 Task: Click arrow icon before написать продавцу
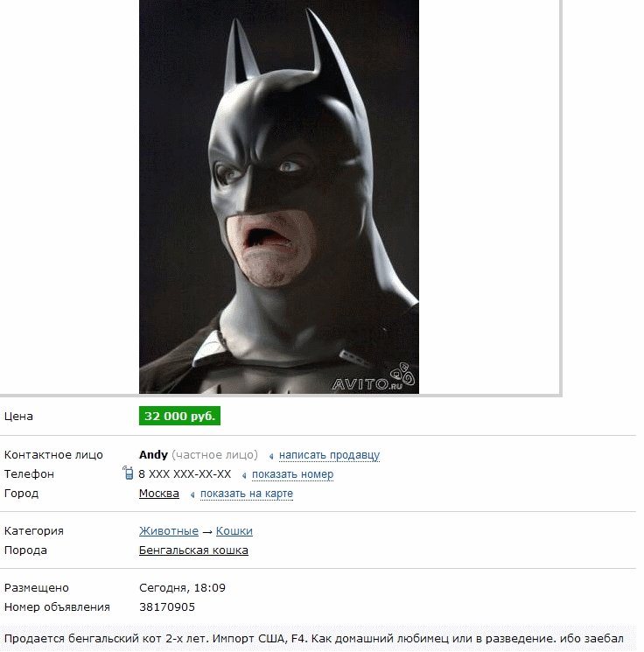click(x=271, y=457)
